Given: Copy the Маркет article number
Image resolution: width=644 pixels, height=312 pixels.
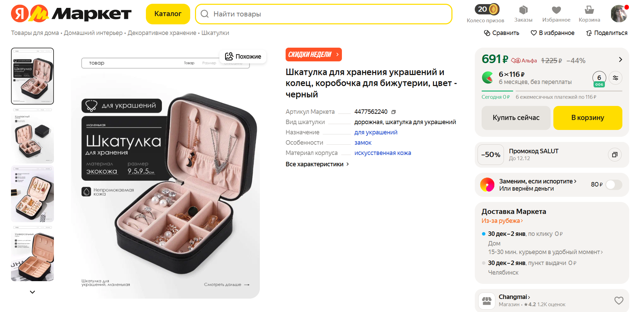Looking at the screenshot, I should [394, 112].
